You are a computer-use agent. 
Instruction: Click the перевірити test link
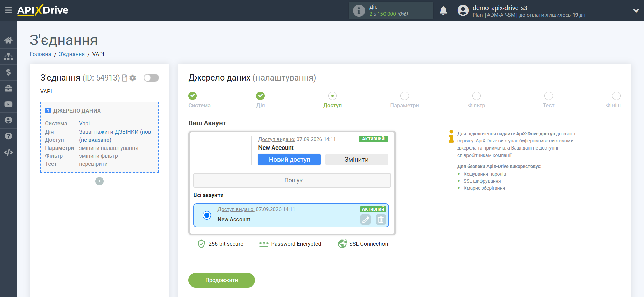pyautogui.click(x=93, y=164)
